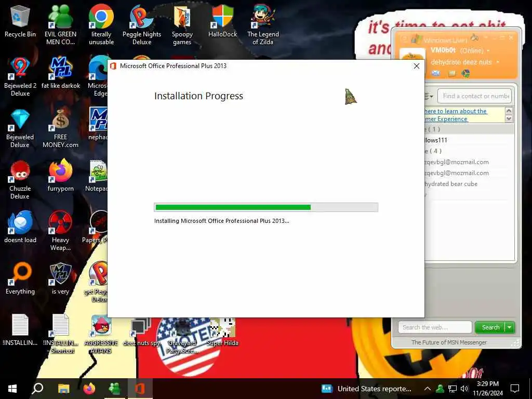The width and height of the screenshot is (532, 399).
Task: Launch Chuzzle Deluxe desktop icon
Action: coord(20,180)
